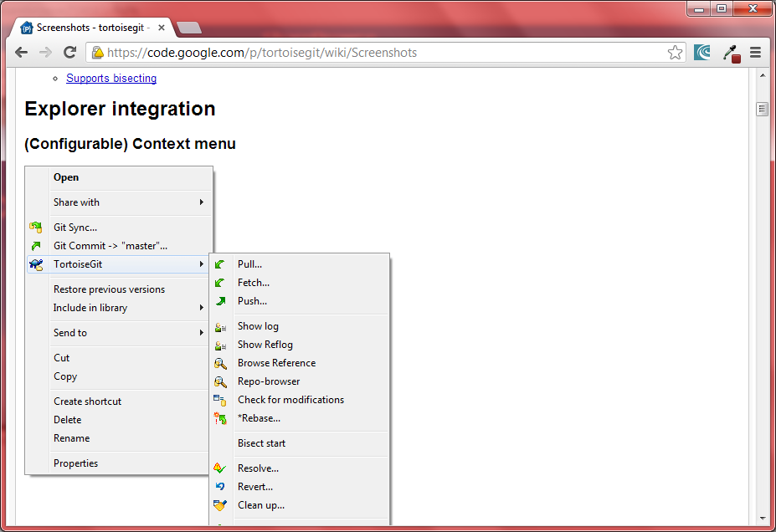This screenshot has height=532, width=776.
Task: Click the address bar URL field
Action: pyautogui.click(x=377, y=53)
